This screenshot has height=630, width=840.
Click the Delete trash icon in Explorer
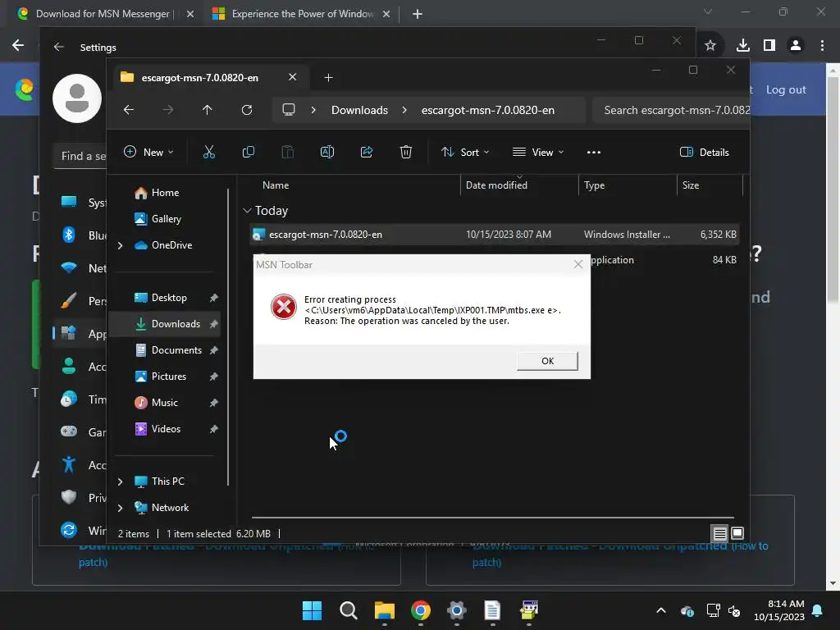click(405, 152)
